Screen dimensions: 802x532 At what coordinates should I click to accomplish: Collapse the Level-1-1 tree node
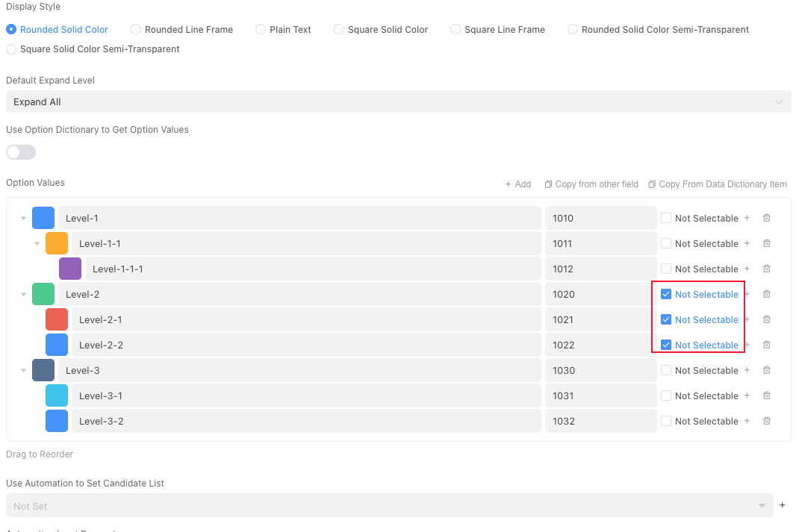[37, 243]
